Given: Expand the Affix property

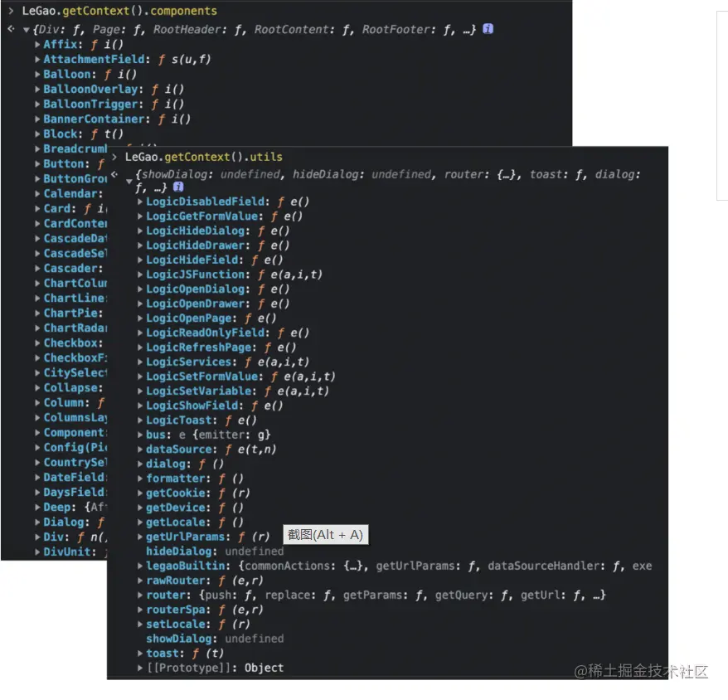Looking at the screenshot, I should pyautogui.click(x=37, y=45).
